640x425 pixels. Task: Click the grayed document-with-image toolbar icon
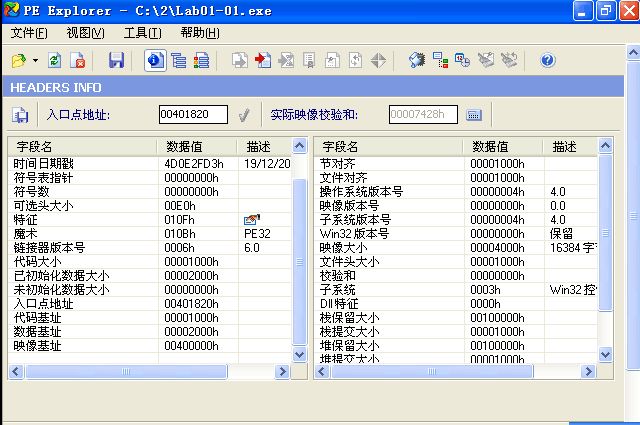[332, 61]
